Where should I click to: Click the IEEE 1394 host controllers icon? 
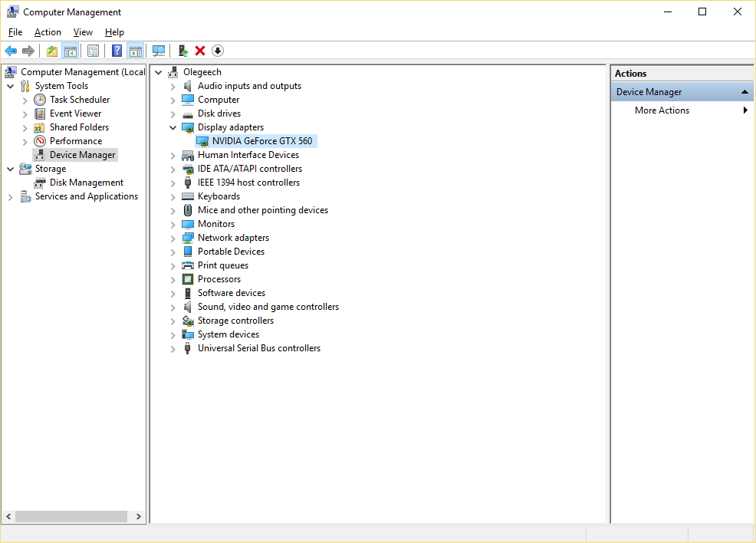click(188, 183)
